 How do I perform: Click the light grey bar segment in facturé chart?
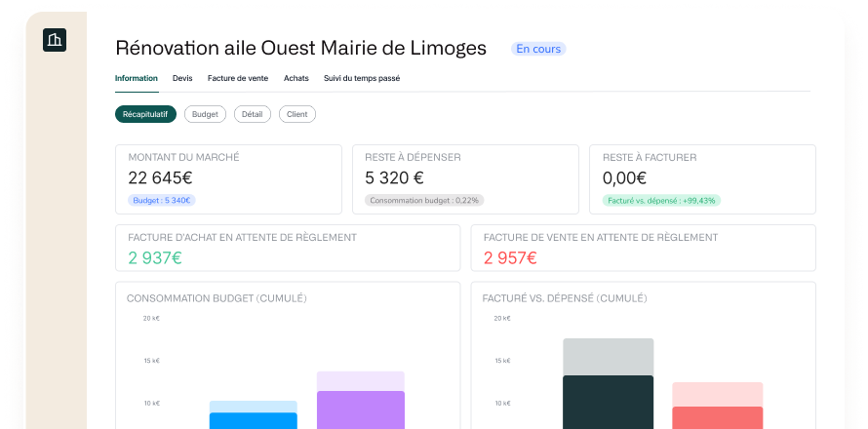[608, 357]
